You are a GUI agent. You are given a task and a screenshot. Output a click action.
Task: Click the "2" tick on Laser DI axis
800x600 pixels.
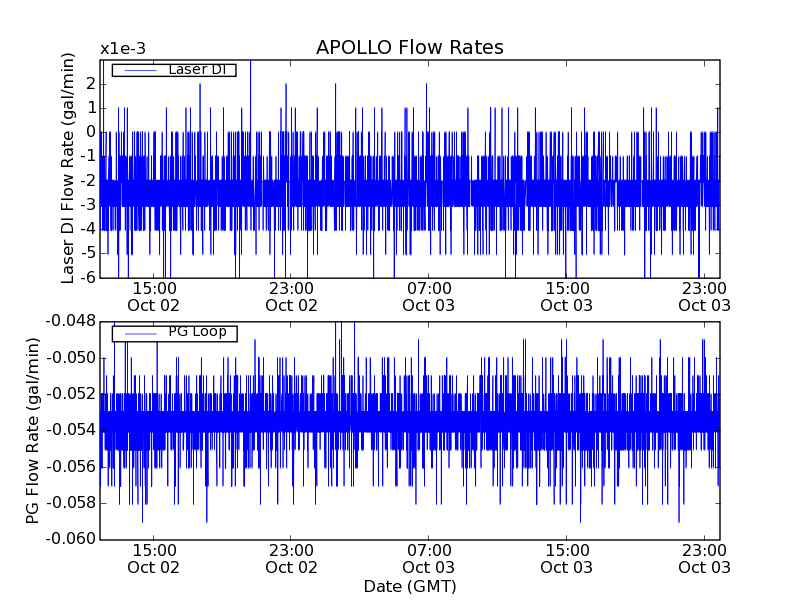tap(90, 82)
